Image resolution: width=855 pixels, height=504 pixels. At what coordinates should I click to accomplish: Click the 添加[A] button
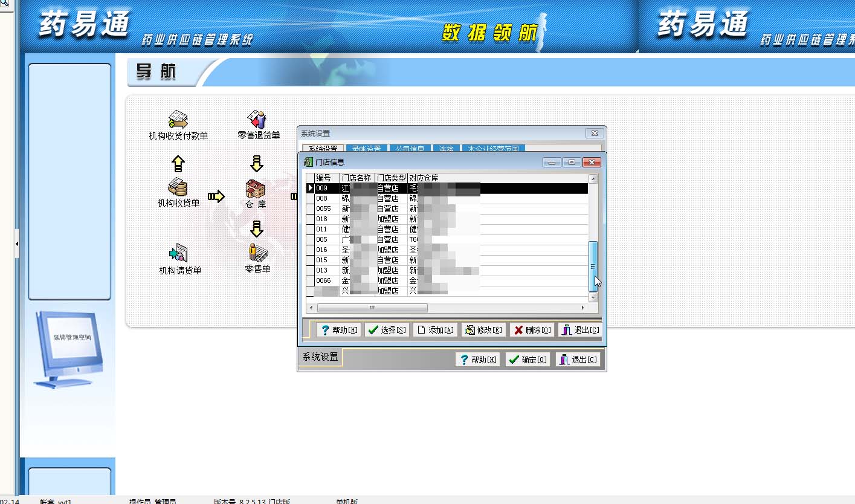click(x=435, y=330)
